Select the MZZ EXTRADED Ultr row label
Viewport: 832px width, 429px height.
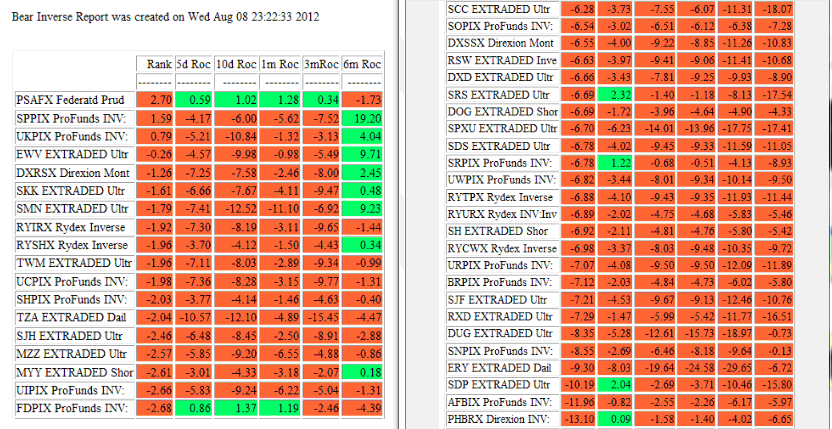click(x=74, y=354)
